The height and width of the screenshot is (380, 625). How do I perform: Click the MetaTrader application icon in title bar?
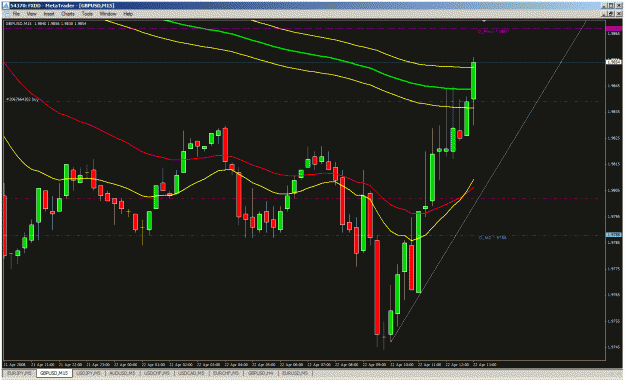6,6
